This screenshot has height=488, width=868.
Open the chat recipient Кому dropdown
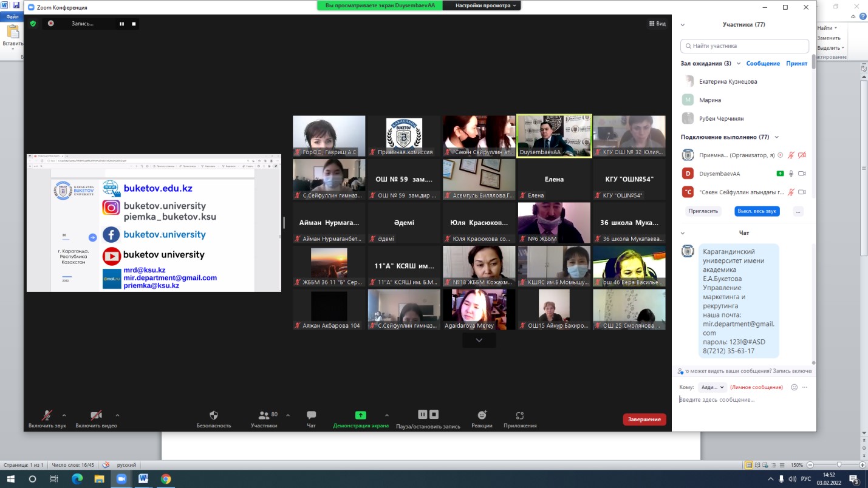711,387
